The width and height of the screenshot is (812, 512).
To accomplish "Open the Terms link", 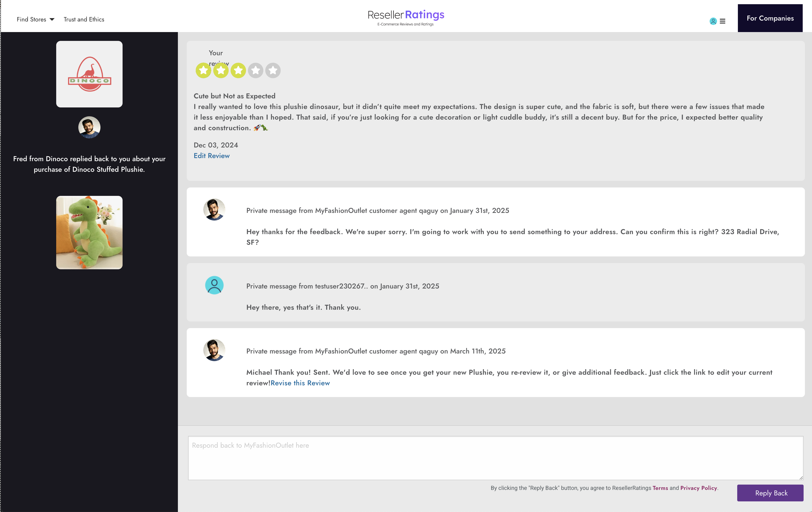I will (x=660, y=488).
